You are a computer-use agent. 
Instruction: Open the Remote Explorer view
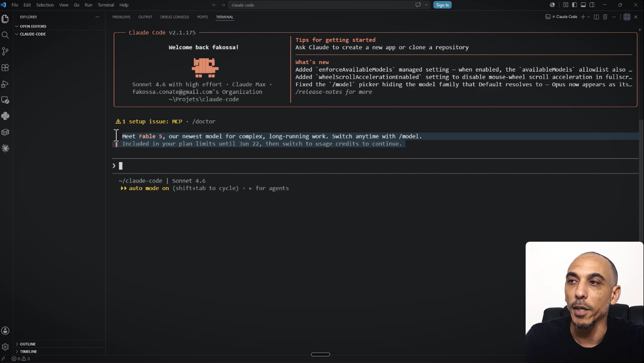5,100
